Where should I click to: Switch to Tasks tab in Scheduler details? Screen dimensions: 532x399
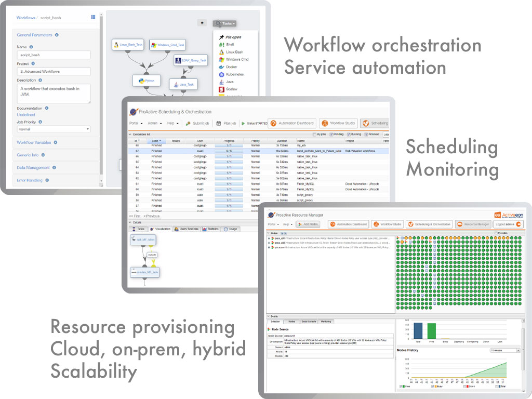[138, 229]
